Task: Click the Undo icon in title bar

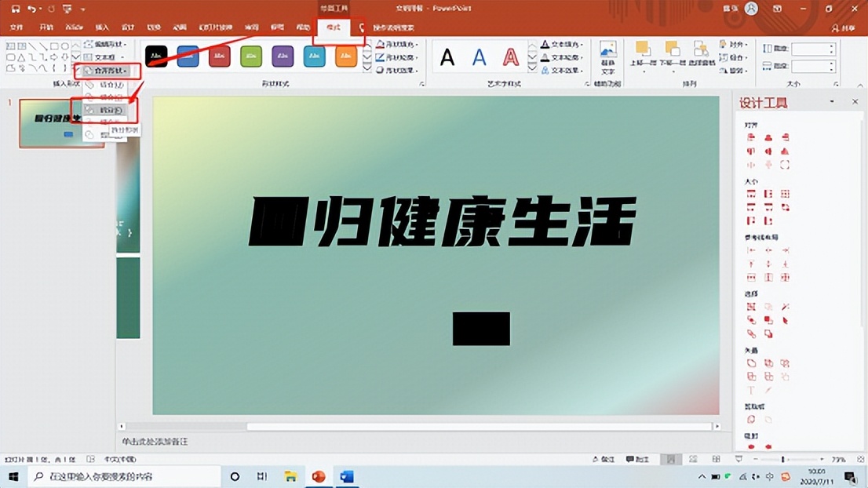Action: tap(31, 9)
